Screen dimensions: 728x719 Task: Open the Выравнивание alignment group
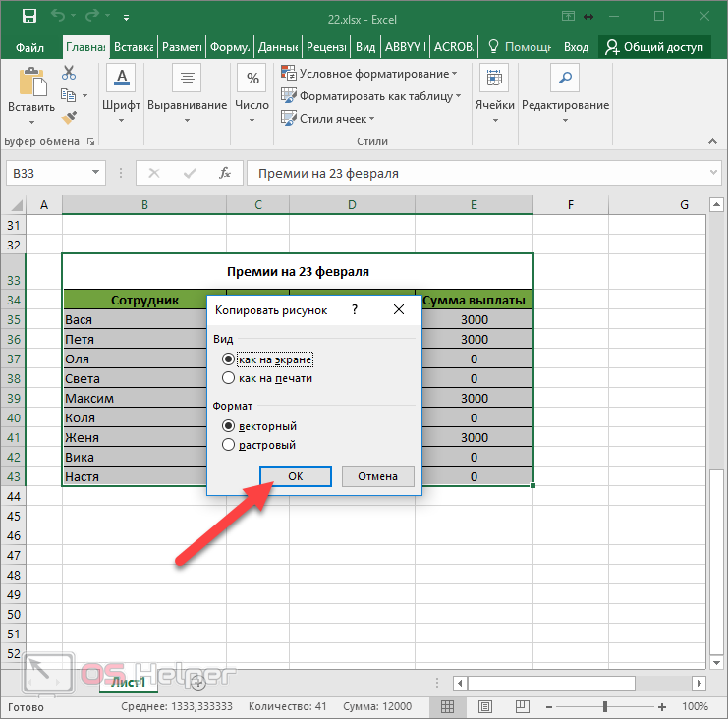point(187,94)
